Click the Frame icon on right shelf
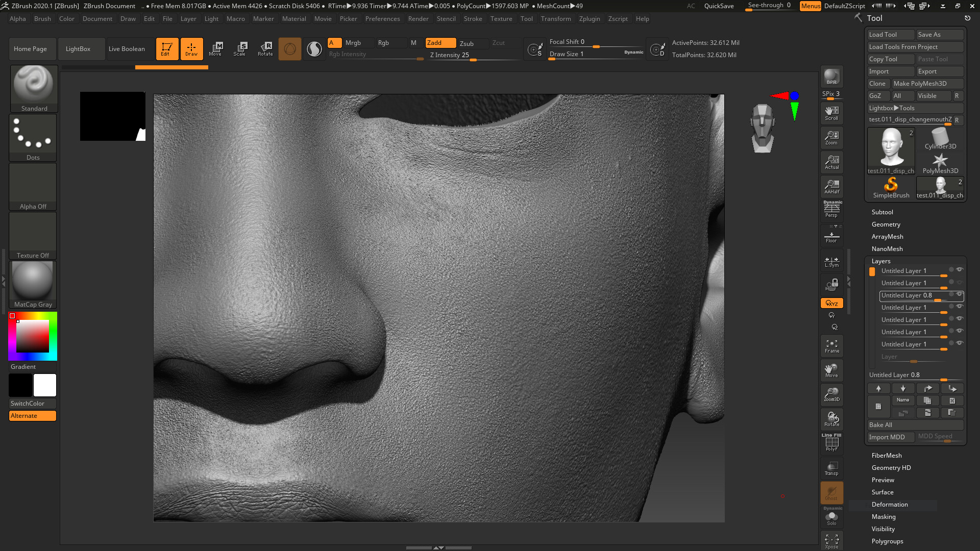 point(831,345)
